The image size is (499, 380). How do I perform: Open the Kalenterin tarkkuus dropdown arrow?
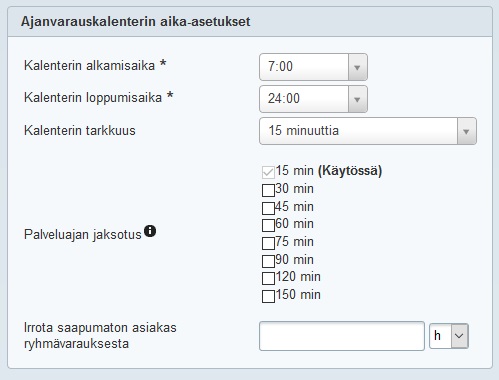coord(466,131)
